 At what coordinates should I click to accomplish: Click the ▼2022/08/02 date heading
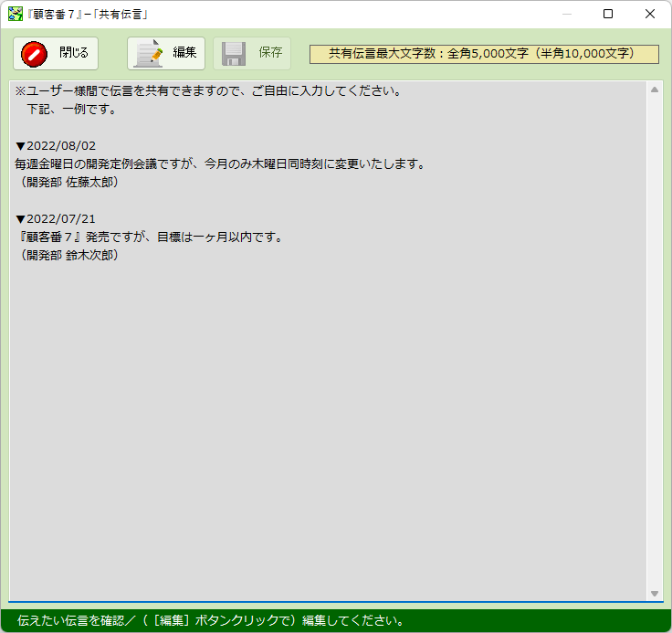tap(56, 146)
